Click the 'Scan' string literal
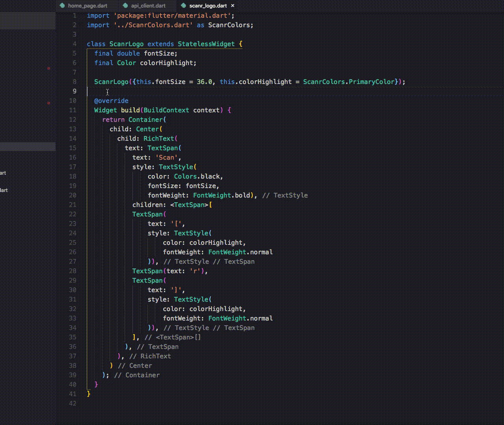Screen dimensions: 504x425 [166, 157]
